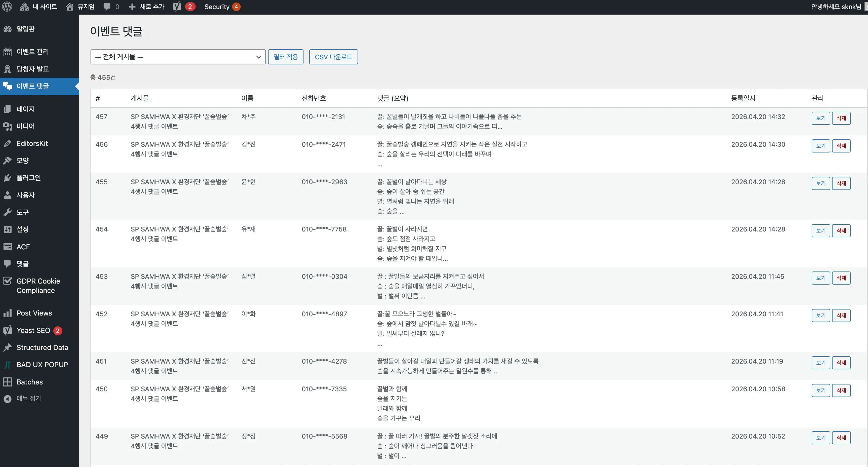
Task: Click 보기 for comment 455
Action: click(x=821, y=183)
